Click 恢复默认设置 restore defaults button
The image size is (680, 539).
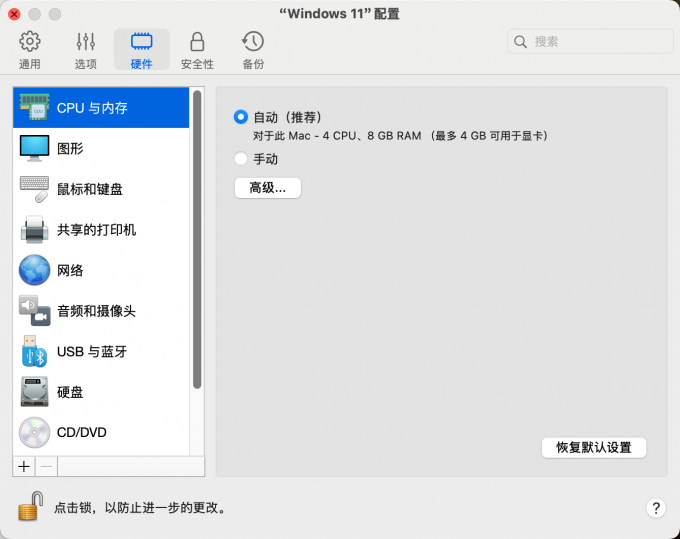pos(594,448)
